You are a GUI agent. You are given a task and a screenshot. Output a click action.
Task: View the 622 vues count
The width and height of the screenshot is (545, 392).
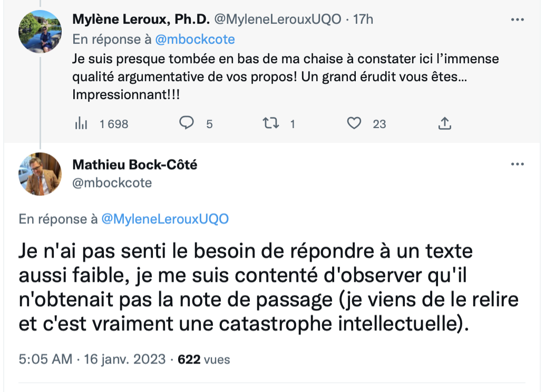[203, 359]
